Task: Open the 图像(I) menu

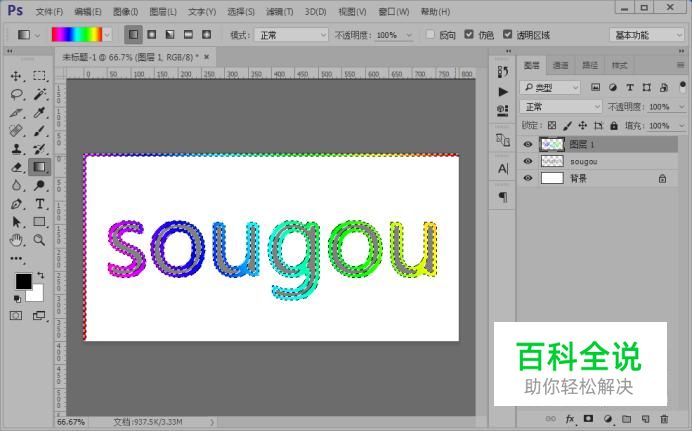Action: coord(125,12)
